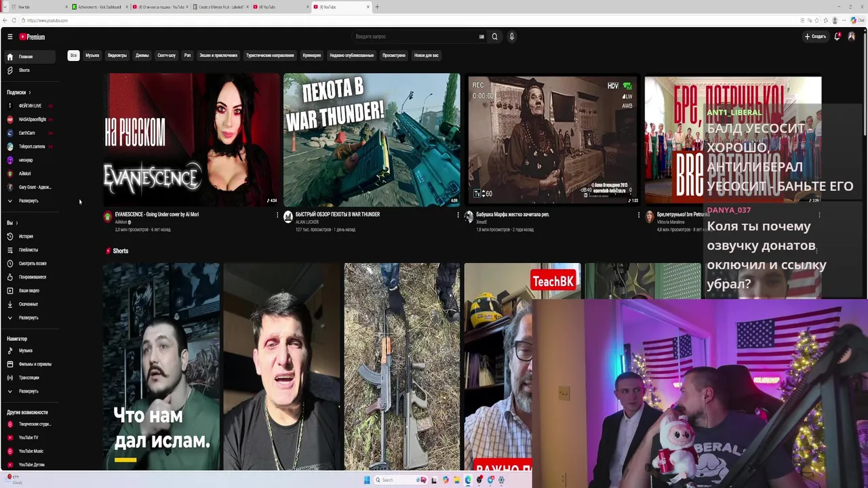Open the БЫСТРЫЙ ОБЗОР ПЕХОТЫ В WAR THUNDER title
Viewport: 868px width, 488px height.
pos(338,214)
